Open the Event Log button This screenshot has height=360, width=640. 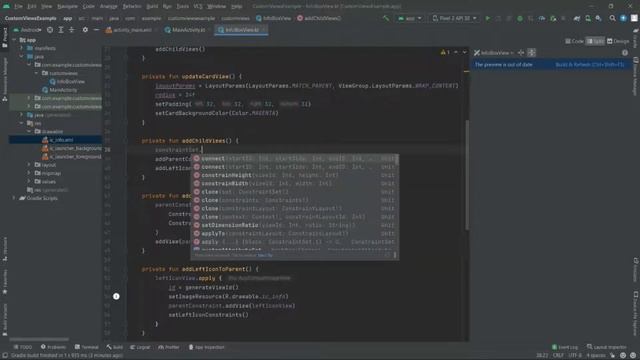tap(564, 347)
